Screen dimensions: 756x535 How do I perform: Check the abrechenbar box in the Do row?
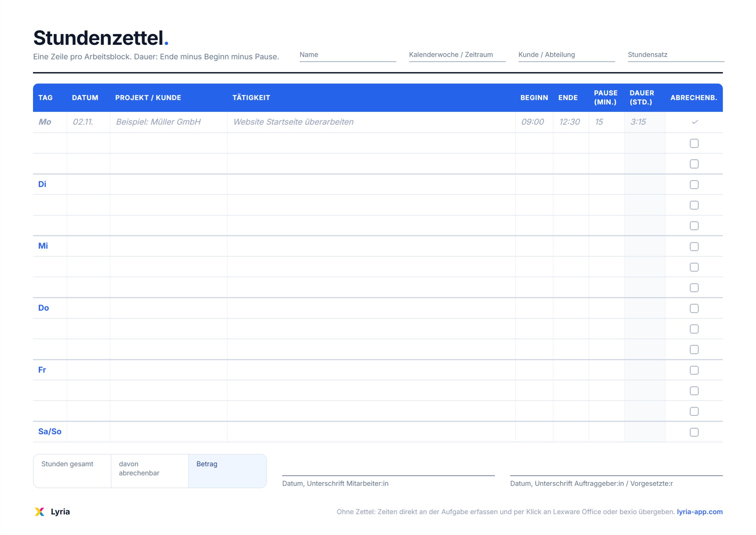(694, 308)
